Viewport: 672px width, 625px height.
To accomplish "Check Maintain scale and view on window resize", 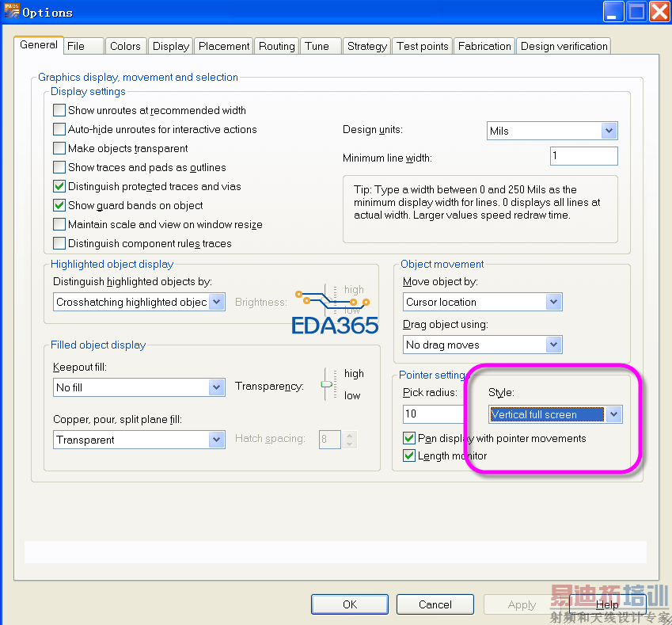I will tap(59, 224).
